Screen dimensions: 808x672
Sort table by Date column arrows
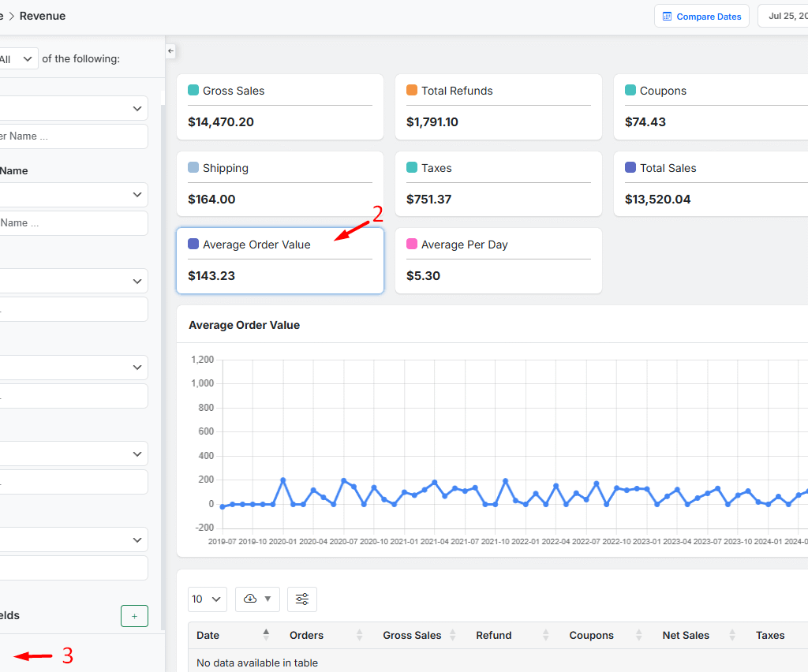point(266,635)
